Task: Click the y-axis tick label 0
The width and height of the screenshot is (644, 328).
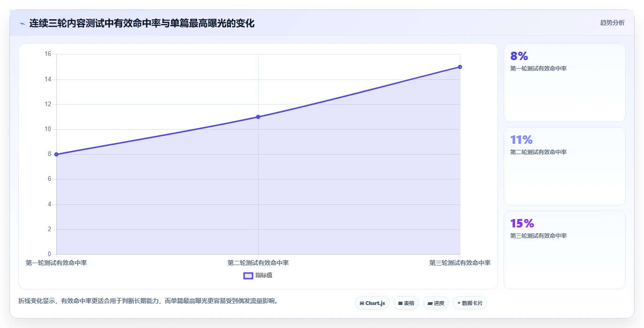Action: (x=49, y=254)
